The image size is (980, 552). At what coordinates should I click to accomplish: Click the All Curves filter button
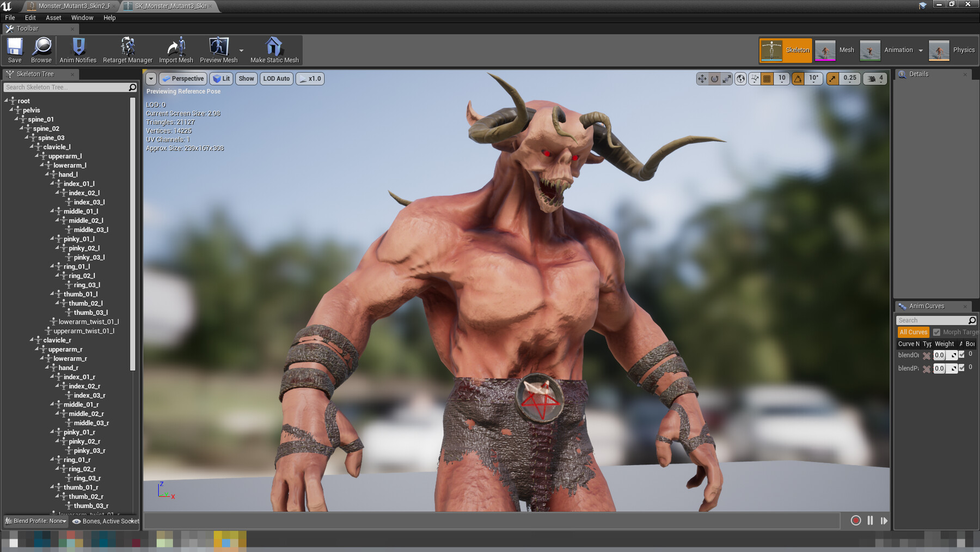point(913,332)
